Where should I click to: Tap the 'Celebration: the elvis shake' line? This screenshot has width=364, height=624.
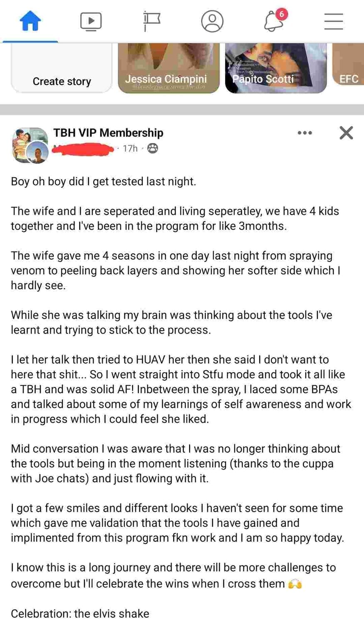(80, 614)
